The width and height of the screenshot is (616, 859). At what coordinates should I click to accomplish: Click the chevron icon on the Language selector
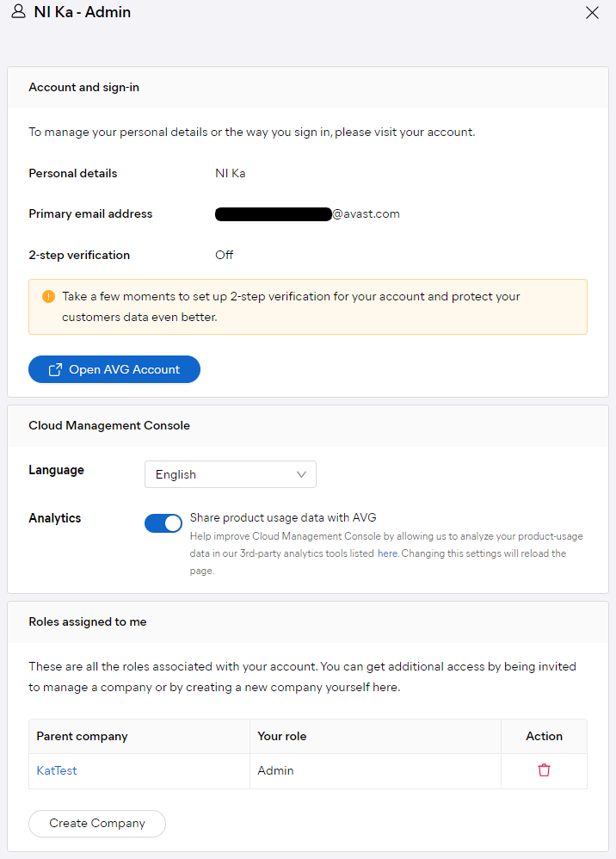click(301, 474)
